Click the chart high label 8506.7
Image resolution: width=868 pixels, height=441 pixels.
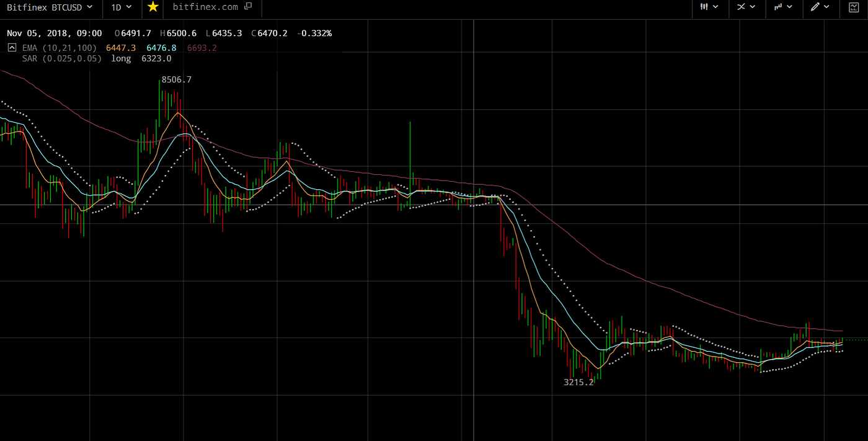(x=177, y=80)
